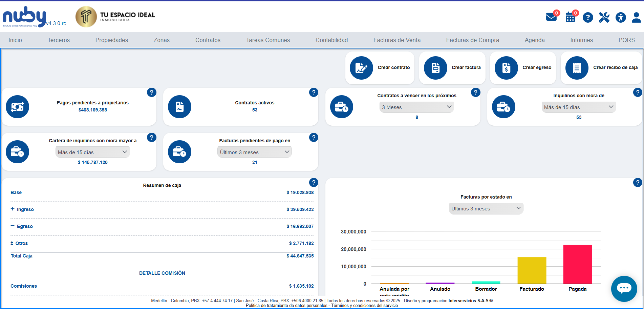Click the tools wrench settings icon

click(x=604, y=17)
